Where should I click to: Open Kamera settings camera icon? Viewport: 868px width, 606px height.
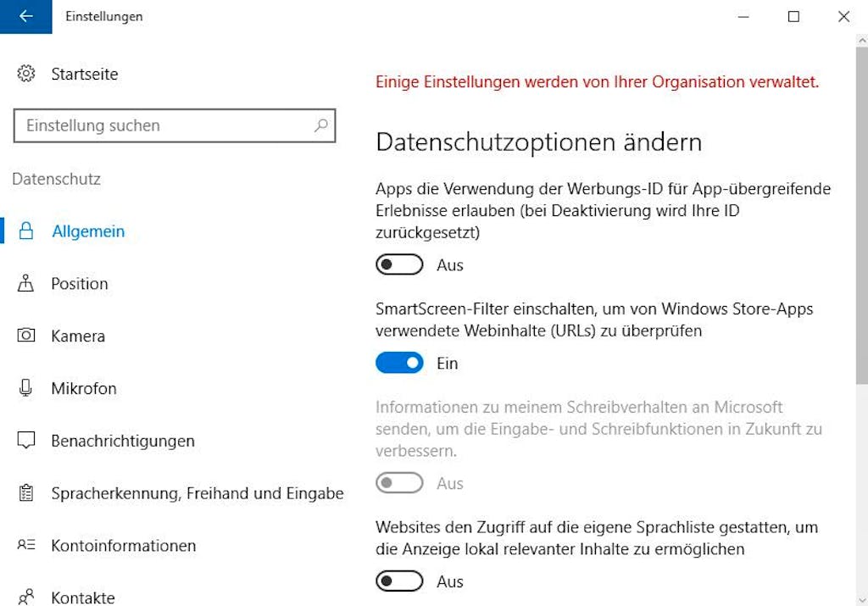coord(26,336)
